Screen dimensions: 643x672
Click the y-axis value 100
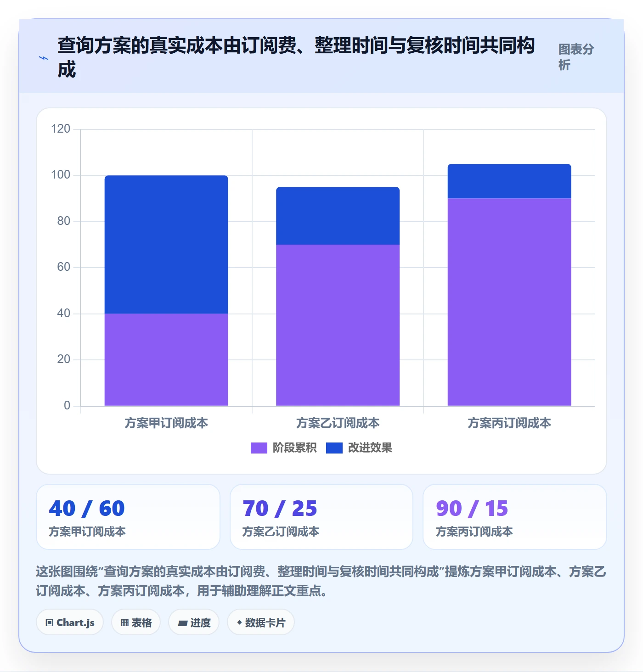pos(61,175)
